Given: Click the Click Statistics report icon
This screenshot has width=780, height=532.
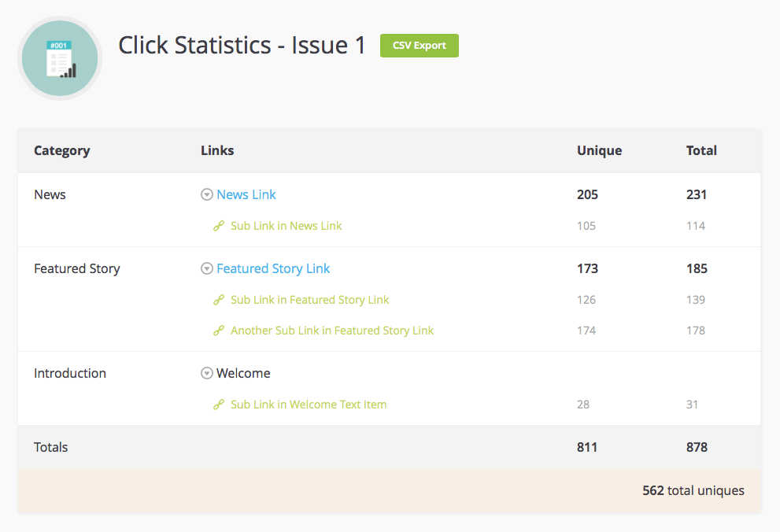Looking at the screenshot, I should 60,58.
